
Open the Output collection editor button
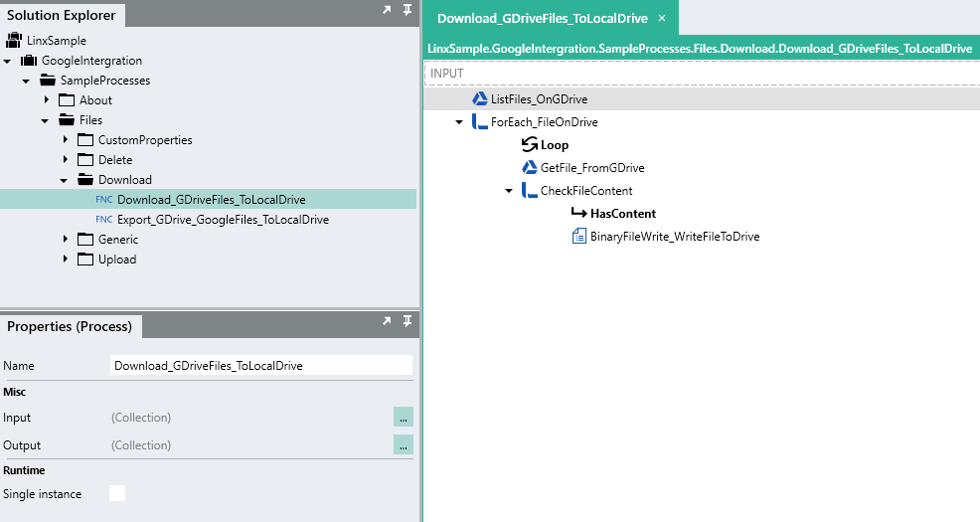pyautogui.click(x=404, y=444)
